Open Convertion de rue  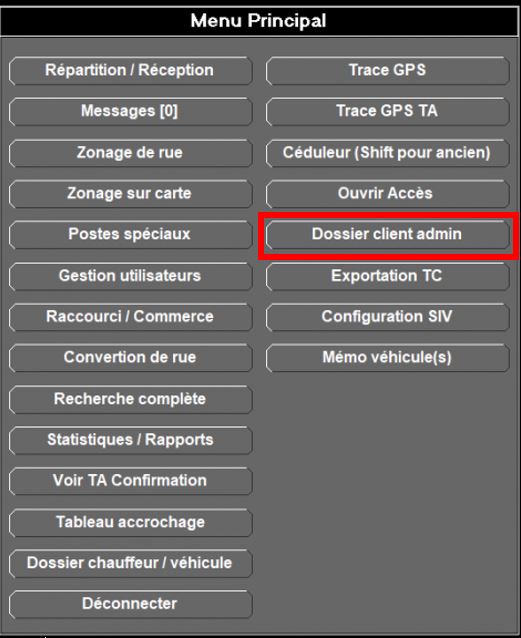(130, 358)
